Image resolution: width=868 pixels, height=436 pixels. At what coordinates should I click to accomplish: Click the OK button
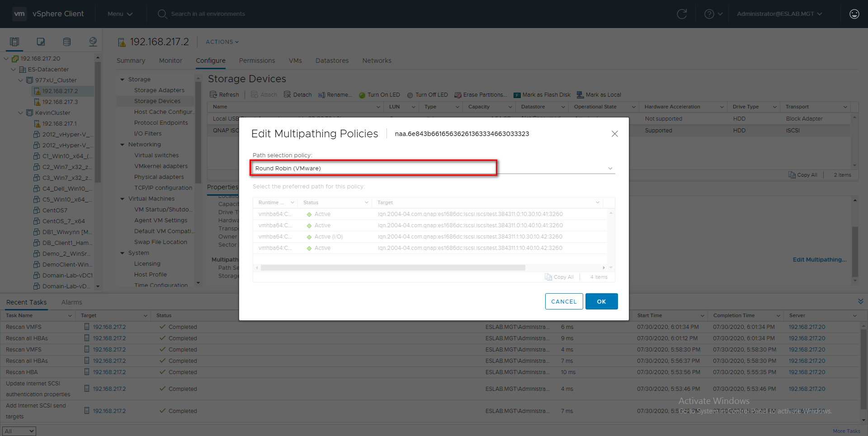pos(601,301)
